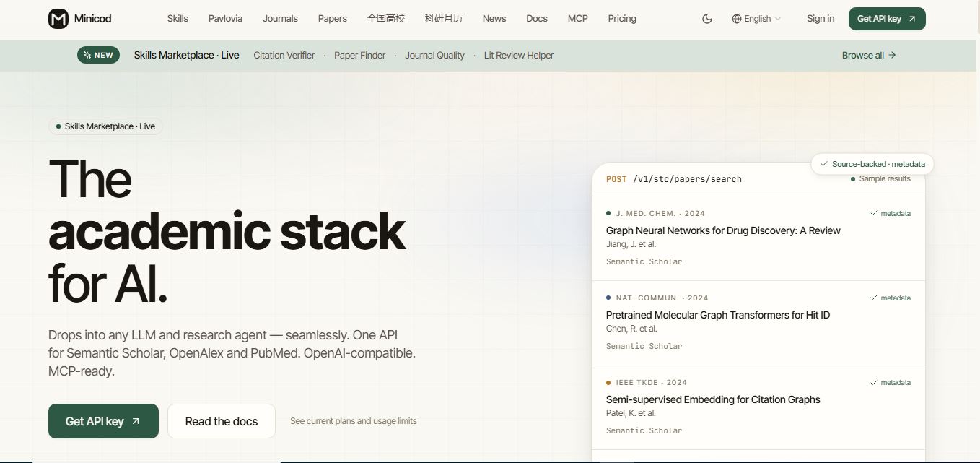
Task: Click metadata check on Nat. Commun. result
Action: 891,298
